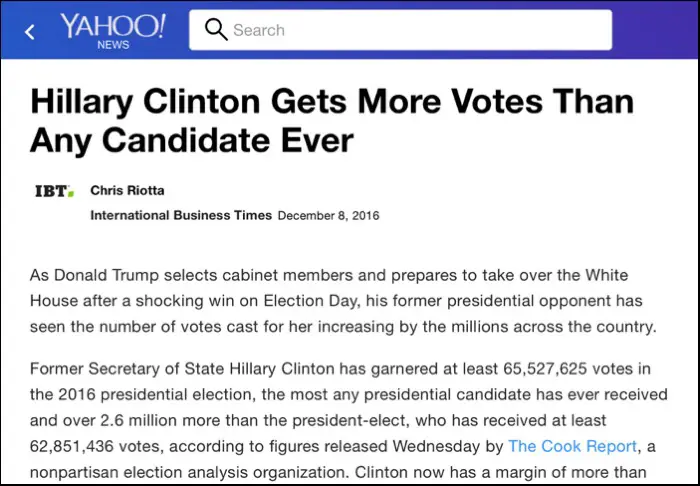700x486 pixels.
Task: Select the 62,851,436 vote figure
Action: (72, 446)
